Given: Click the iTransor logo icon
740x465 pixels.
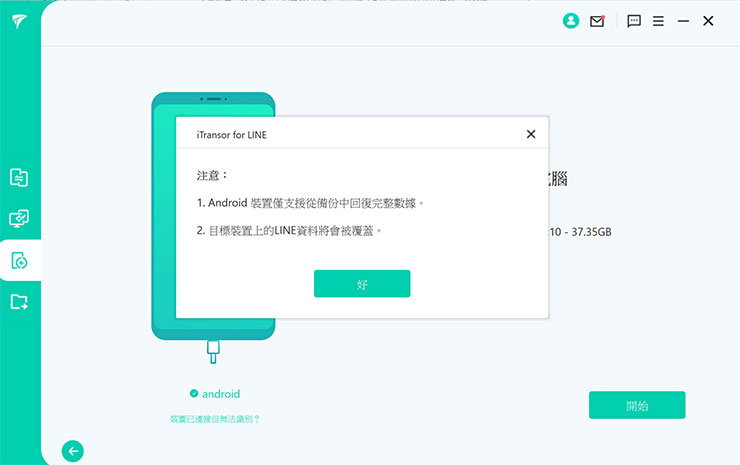Looking at the screenshot, I should [x=19, y=21].
